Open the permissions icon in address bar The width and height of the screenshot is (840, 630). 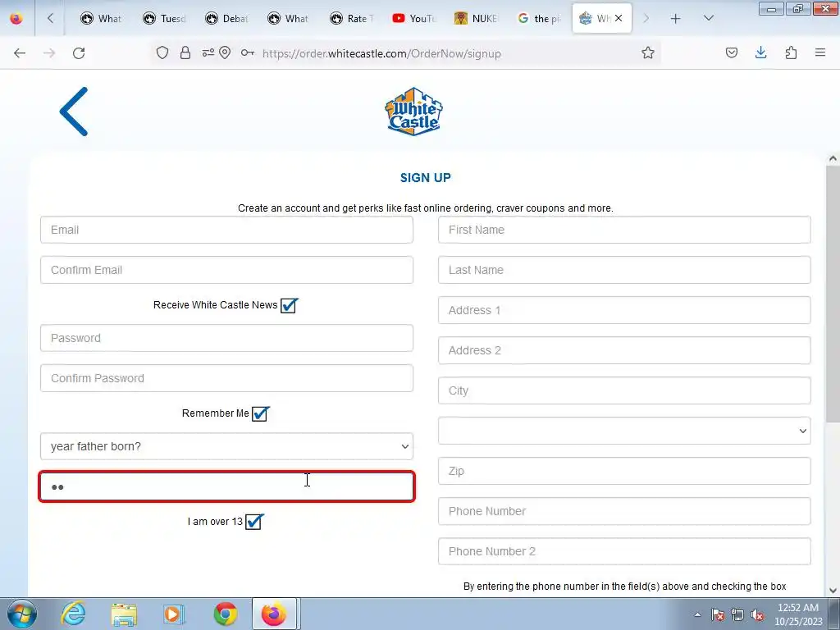208,53
